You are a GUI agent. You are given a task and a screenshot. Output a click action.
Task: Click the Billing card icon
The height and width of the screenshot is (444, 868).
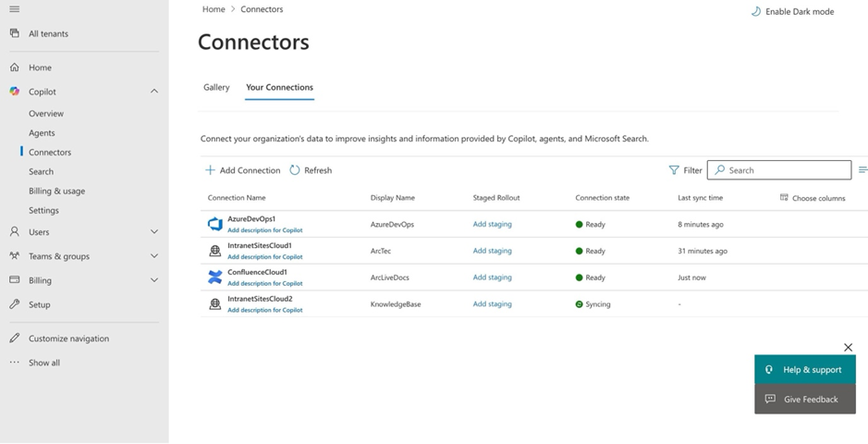point(15,280)
